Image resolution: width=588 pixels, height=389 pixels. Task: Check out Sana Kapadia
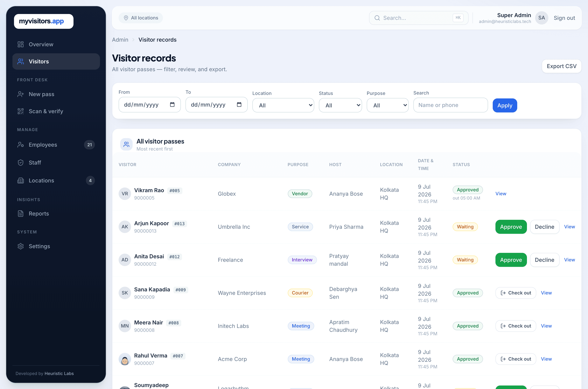click(516, 293)
